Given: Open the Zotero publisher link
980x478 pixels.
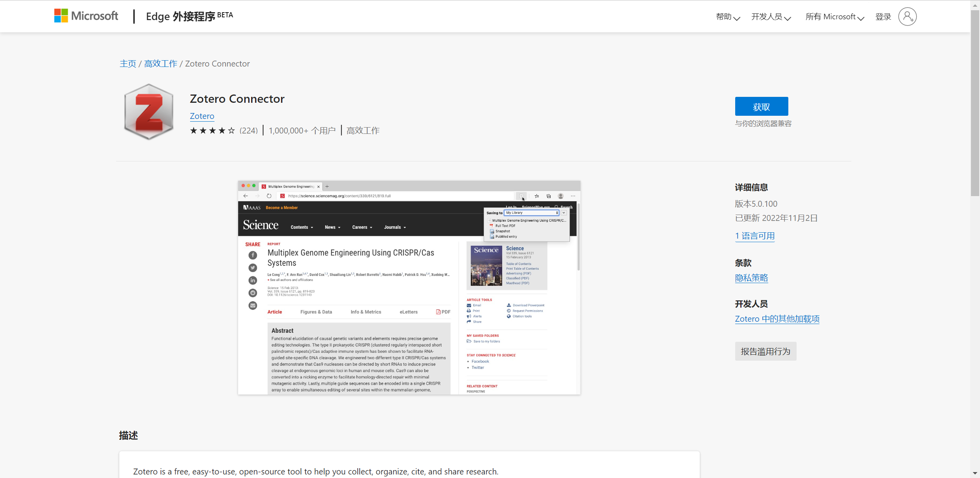Looking at the screenshot, I should tap(202, 116).
